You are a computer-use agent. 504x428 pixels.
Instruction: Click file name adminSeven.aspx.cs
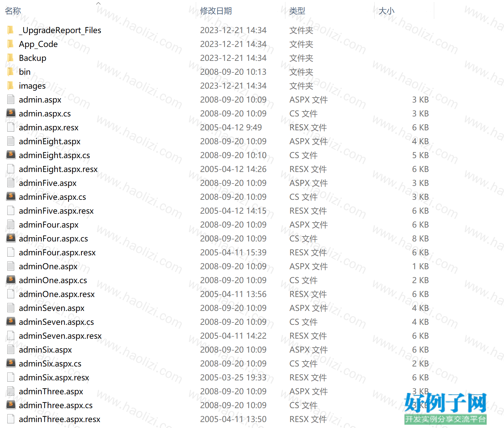pos(57,322)
